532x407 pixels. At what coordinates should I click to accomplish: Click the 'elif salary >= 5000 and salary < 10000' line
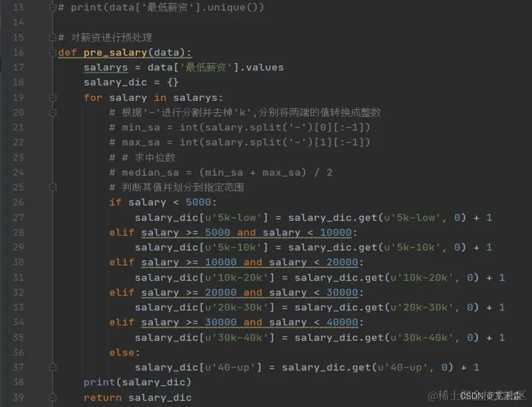coord(233,232)
